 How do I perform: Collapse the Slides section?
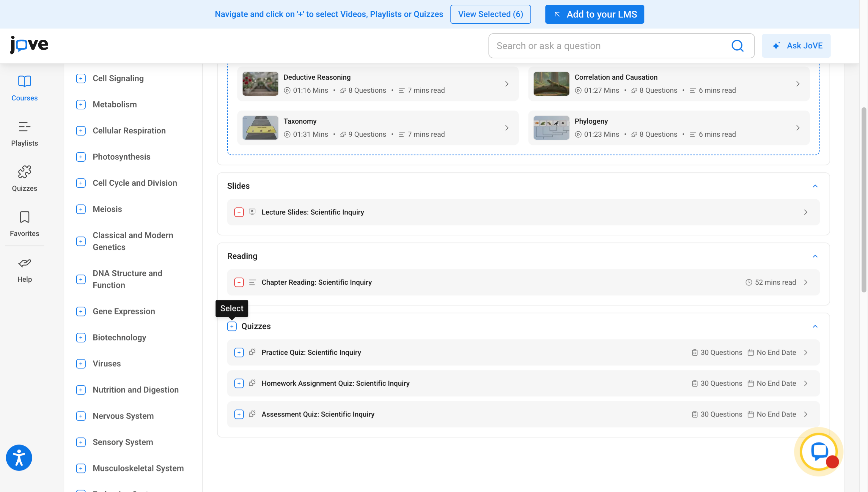point(815,186)
